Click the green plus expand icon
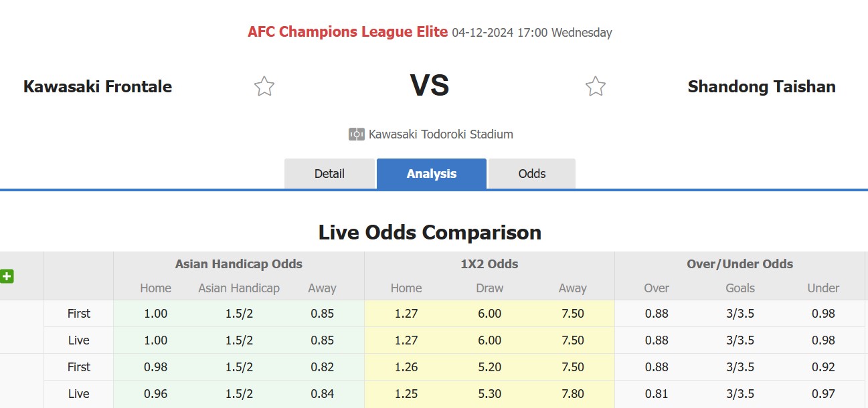The width and height of the screenshot is (868, 408). point(7,276)
